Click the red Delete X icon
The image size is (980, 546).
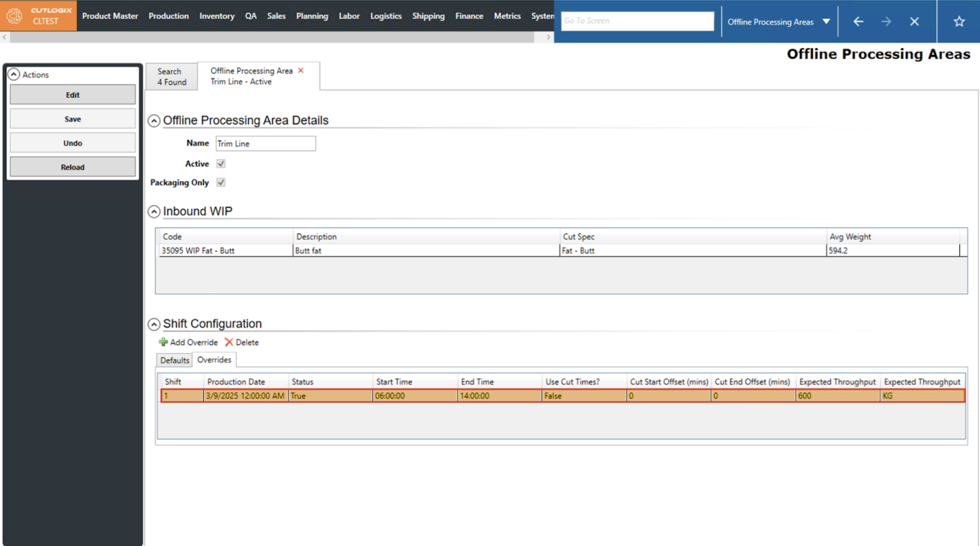pos(229,342)
